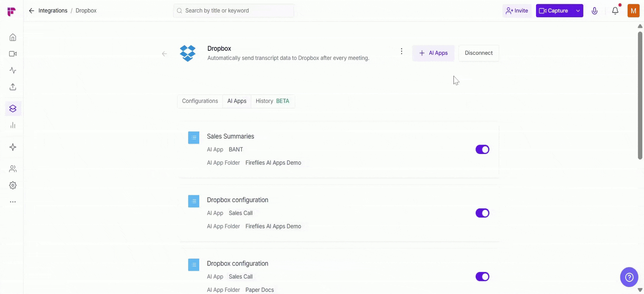Expand the Capture button dropdown arrow
Viewport: 644px width, 294px height.
coord(578,11)
